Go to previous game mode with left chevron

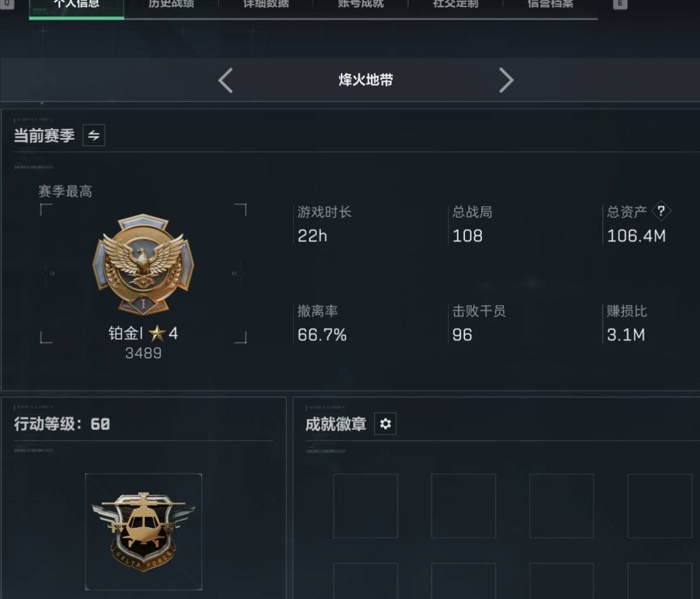tap(225, 80)
